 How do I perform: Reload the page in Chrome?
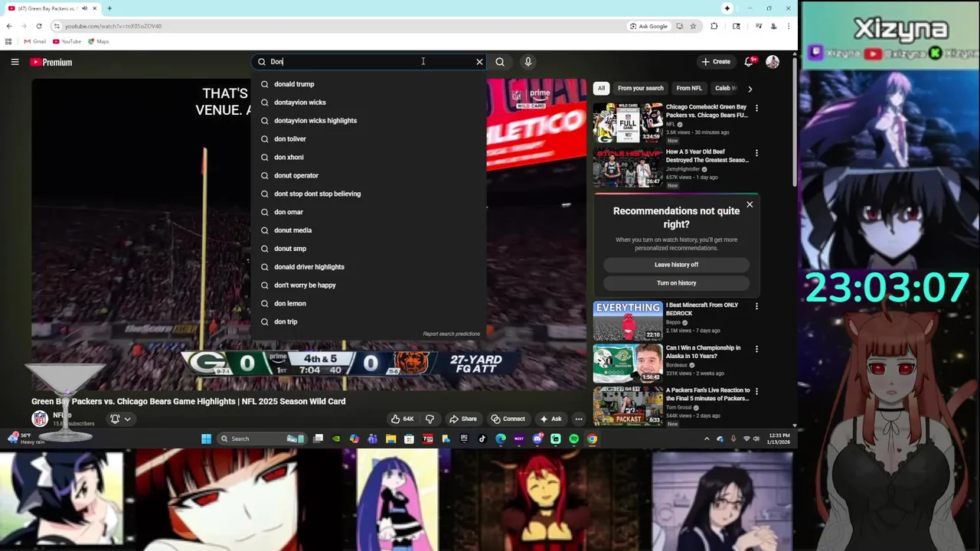tap(39, 26)
